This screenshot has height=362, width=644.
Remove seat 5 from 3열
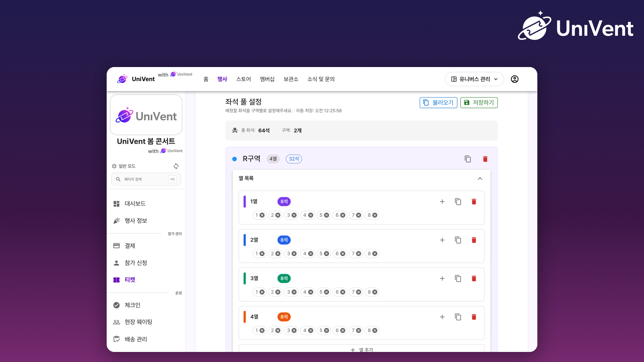327,292
